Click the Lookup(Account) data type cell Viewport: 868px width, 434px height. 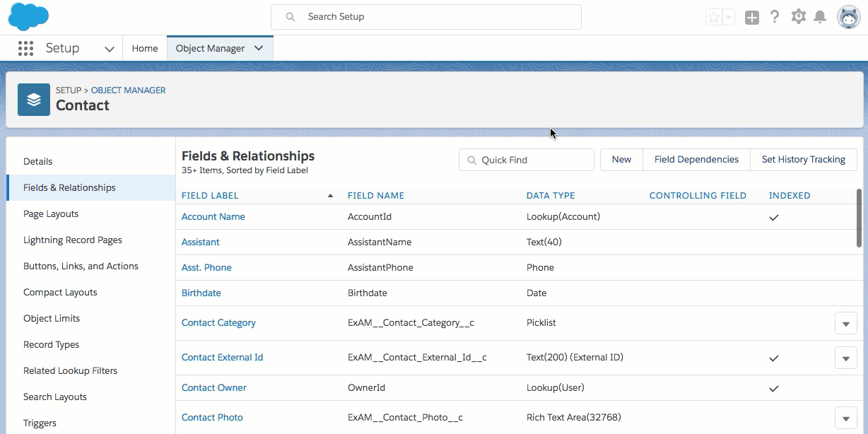pos(563,217)
